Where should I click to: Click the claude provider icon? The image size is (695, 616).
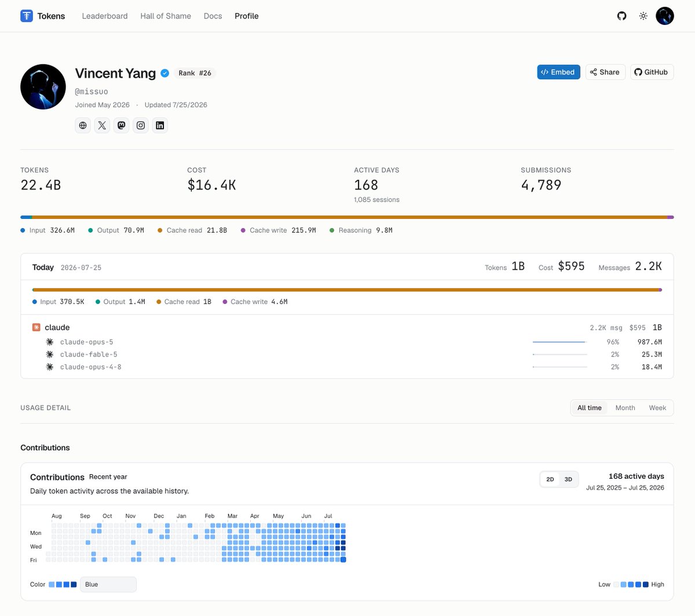(x=36, y=327)
